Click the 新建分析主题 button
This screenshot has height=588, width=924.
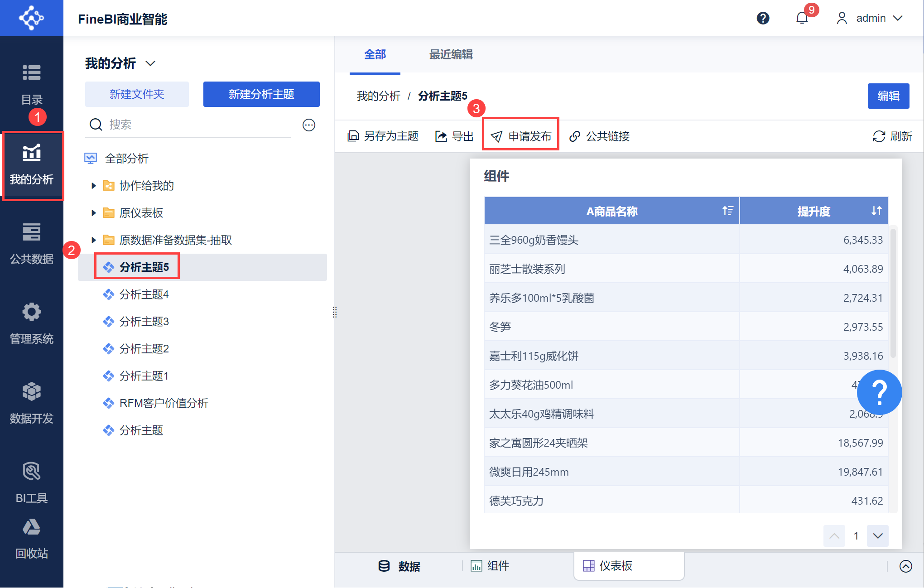(261, 94)
